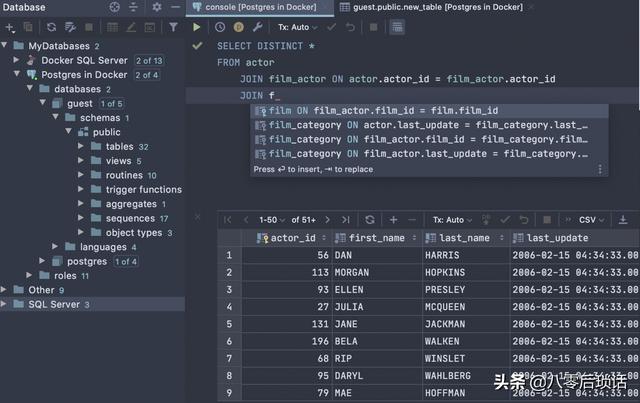Click the Duplicate data source icon
This screenshot has height=403, width=640.
[28, 27]
